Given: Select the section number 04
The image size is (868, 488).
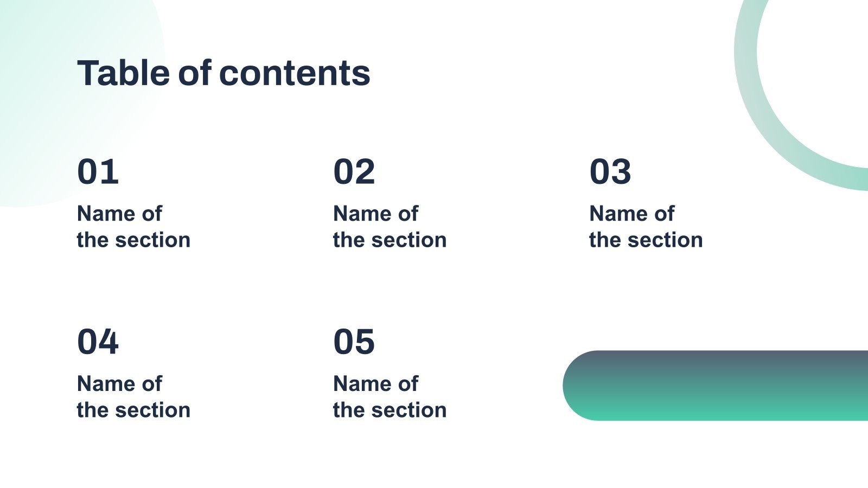Looking at the screenshot, I should click(98, 342).
